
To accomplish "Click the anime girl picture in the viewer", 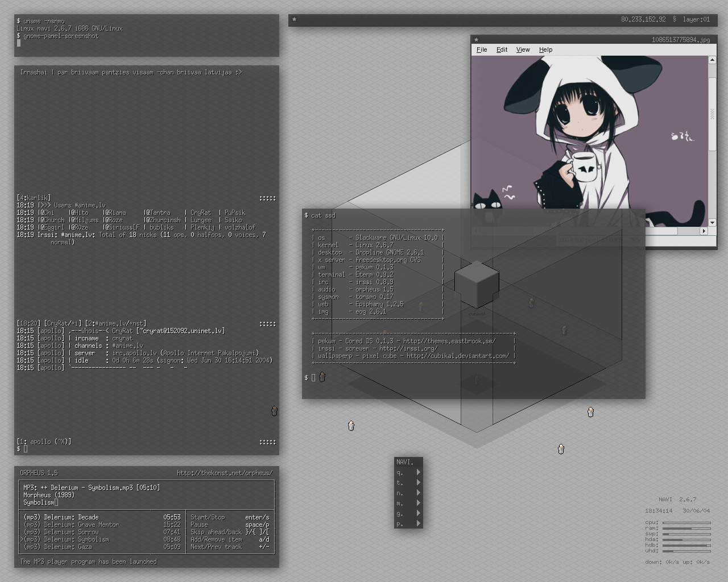I will (x=589, y=141).
